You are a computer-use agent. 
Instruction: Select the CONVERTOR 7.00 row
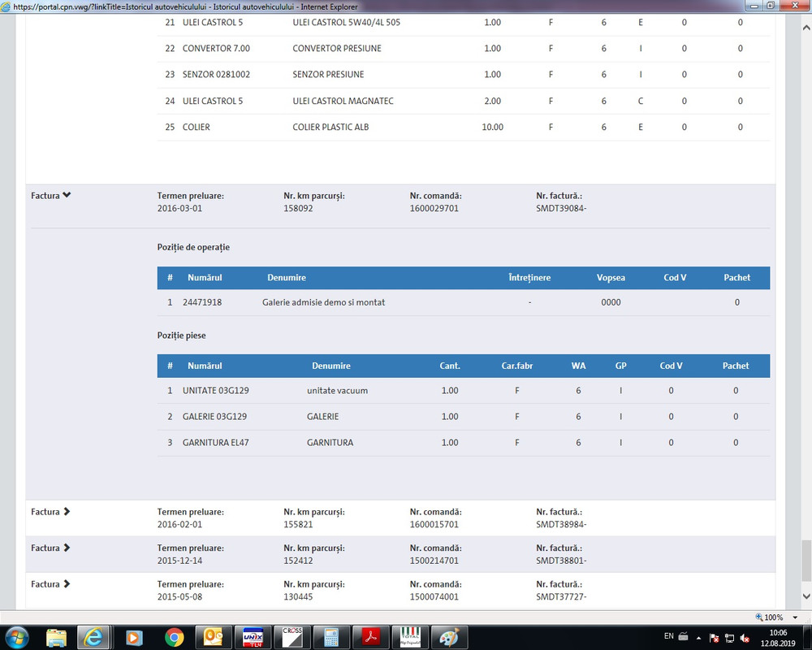(x=464, y=49)
